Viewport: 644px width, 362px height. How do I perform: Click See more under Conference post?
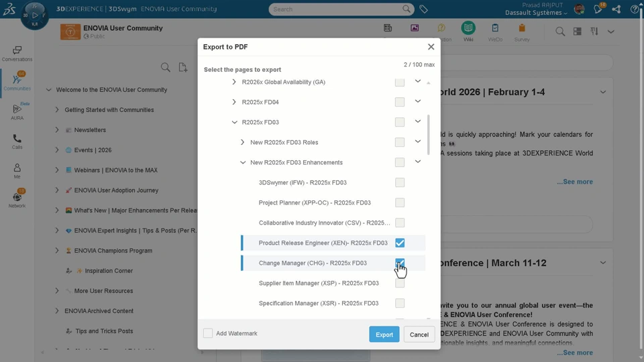[575, 353]
